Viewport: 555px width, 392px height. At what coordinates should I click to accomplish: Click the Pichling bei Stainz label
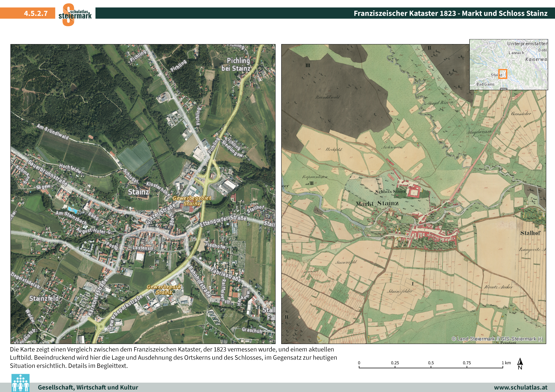click(x=236, y=64)
